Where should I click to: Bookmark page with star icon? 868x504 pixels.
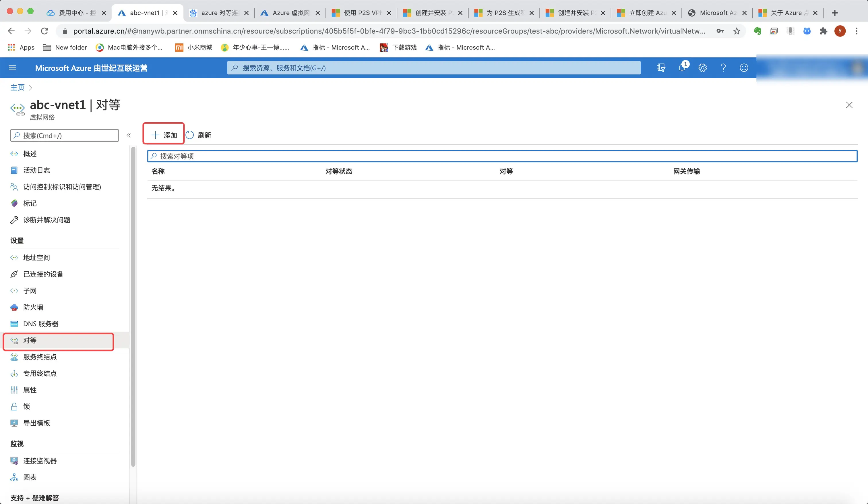pyautogui.click(x=737, y=31)
